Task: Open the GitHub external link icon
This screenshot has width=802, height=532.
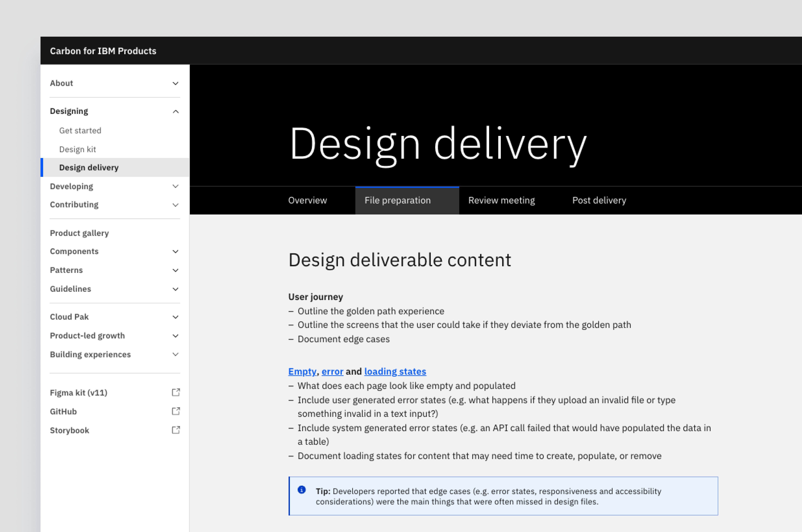Action: point(176,411)
